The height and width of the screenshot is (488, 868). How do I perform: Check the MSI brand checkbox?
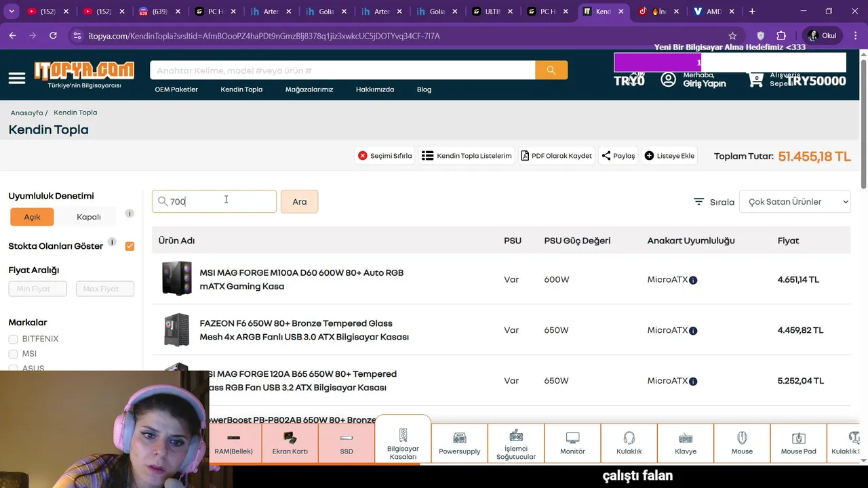coord(13,354)
